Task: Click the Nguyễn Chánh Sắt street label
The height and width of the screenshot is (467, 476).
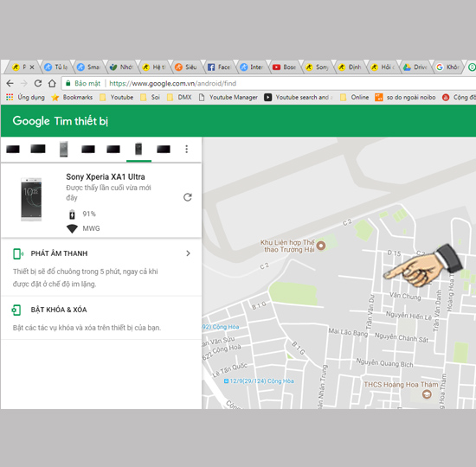Action: point(402,337)
